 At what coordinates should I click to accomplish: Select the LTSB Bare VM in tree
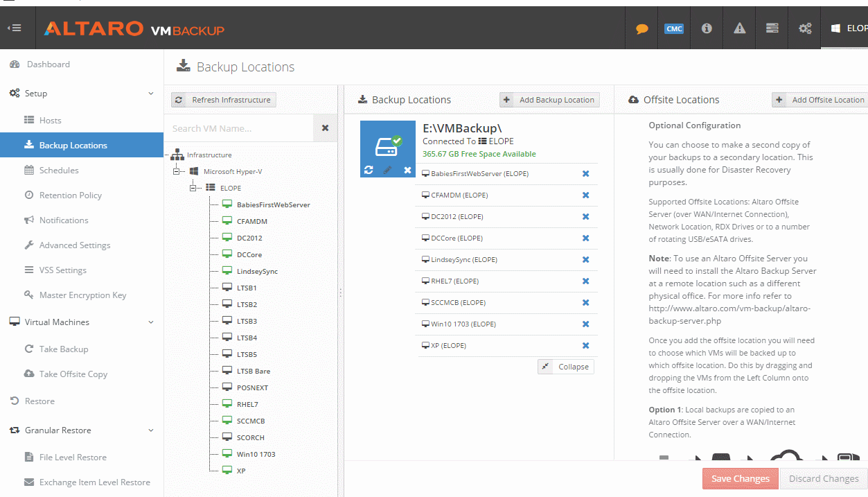click(x=253, y=371)
